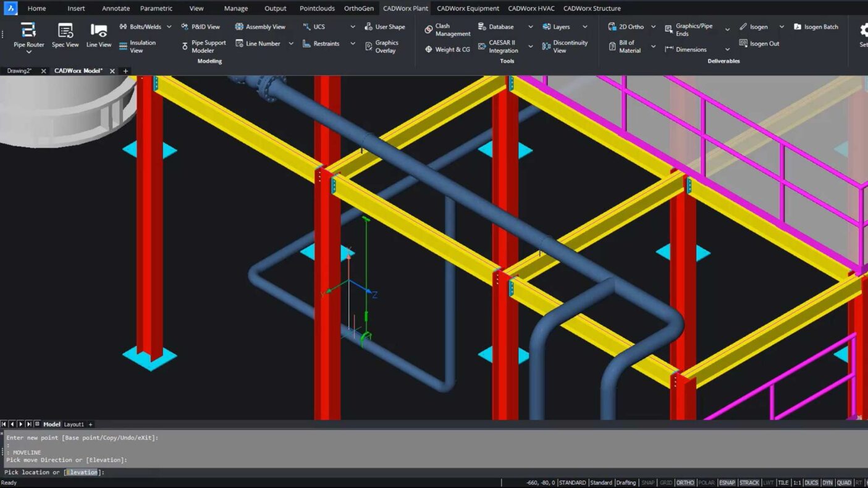This screenshot has width=868, height=488.
Task: Run Isogen Batch
Action: click(815, 27)
